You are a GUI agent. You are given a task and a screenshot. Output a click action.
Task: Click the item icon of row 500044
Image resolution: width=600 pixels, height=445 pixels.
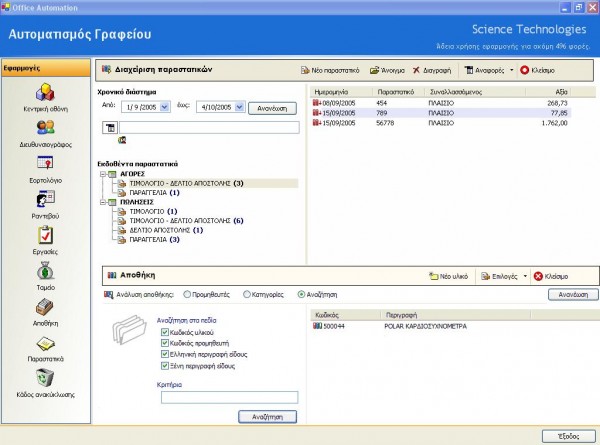coord(317,326)
